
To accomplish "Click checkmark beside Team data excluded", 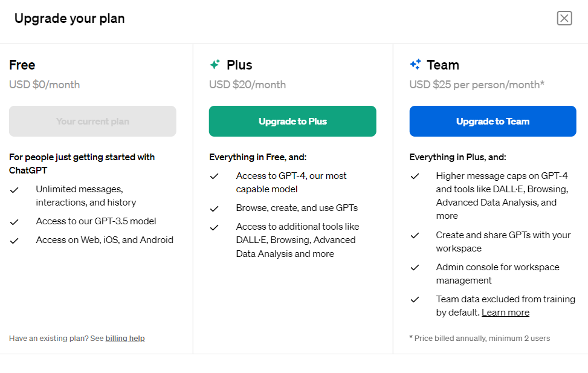I will [415, 299].
